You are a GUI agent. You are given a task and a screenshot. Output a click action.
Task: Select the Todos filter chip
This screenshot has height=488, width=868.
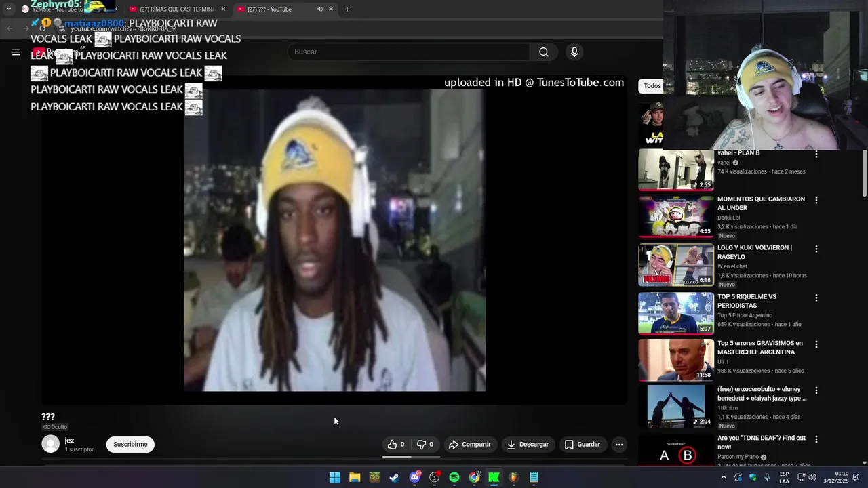point(652,86)
